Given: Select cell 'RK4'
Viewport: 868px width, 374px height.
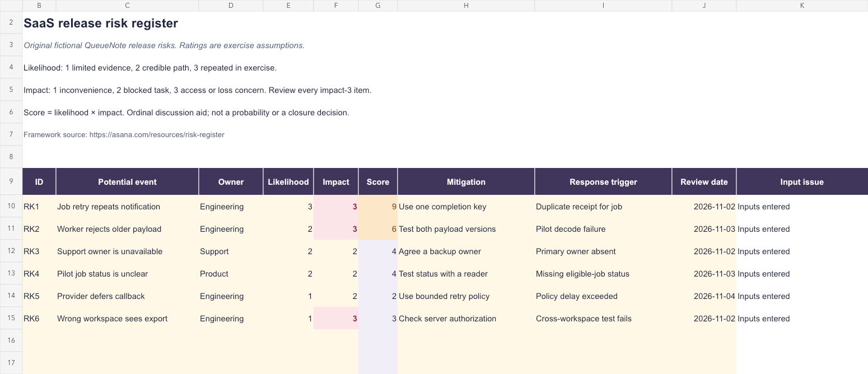Looking at the screenshot, I should [39, 274].
